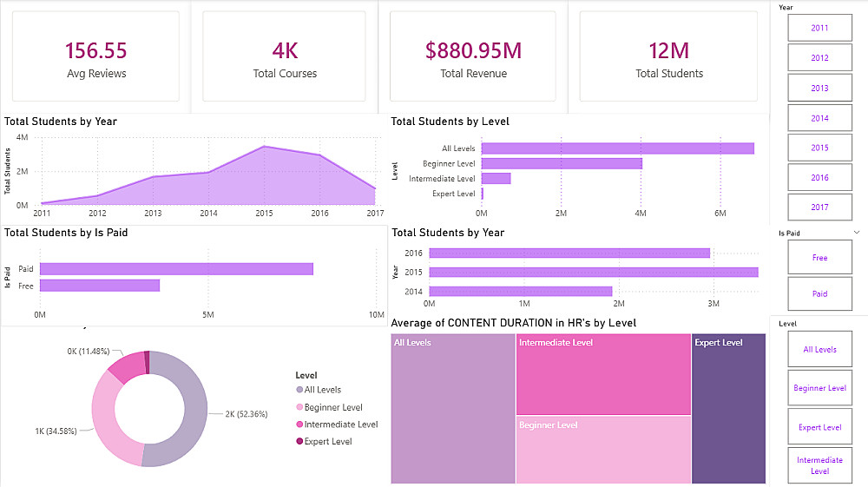Viewport: 868px width, 487px height.
Task: Choose the Paid slicer button
Action: pyautogui.click(x=820, y=293)
